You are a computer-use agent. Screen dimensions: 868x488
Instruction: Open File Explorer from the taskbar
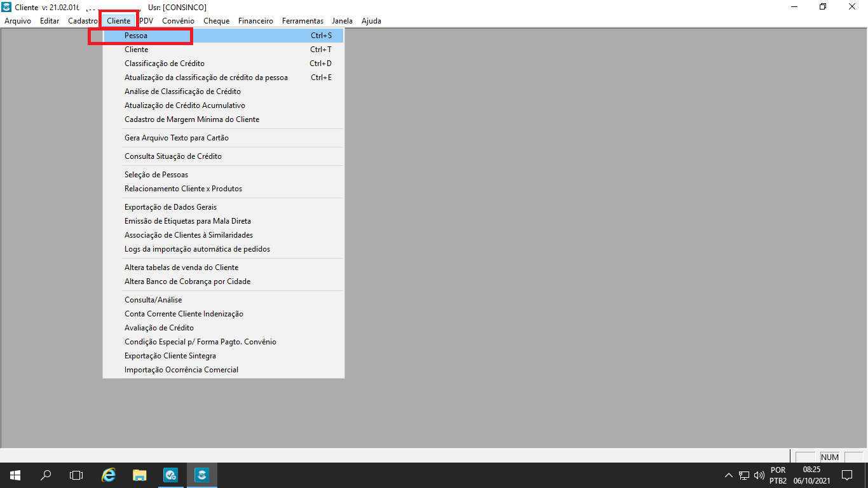click(x=140, y=475)
